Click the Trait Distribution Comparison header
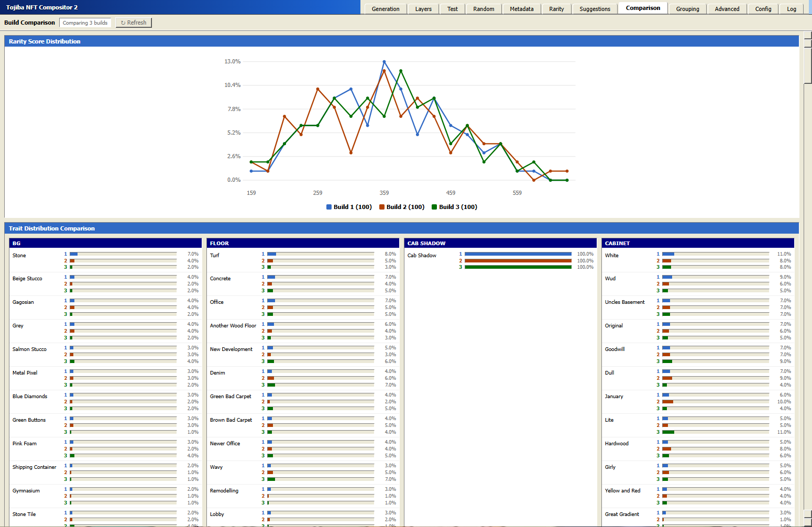The width and height of the screenshot is (812, 527). [401, 228]
